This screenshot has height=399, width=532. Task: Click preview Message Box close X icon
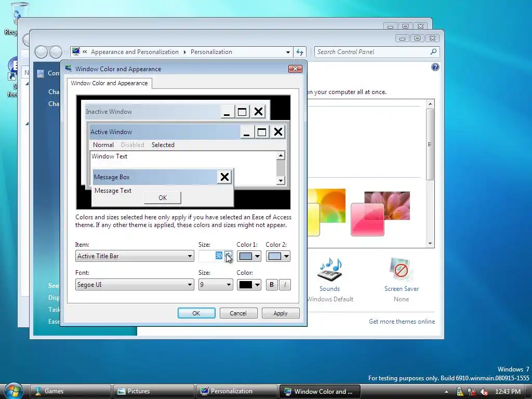coord(224,177)
